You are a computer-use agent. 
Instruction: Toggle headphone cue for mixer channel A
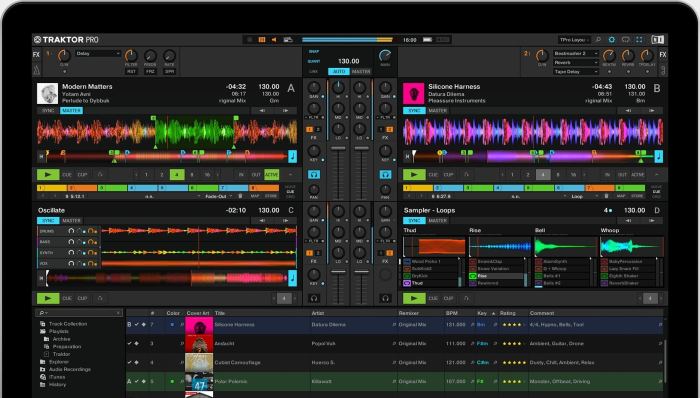pos(314,175)
